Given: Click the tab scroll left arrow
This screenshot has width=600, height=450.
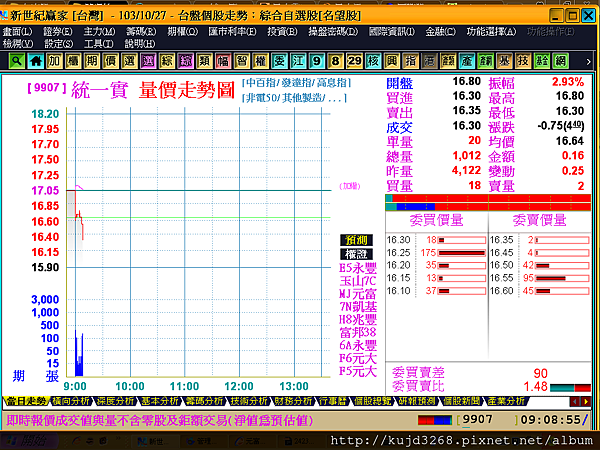Looking at the screenshot, I should 575,401.
